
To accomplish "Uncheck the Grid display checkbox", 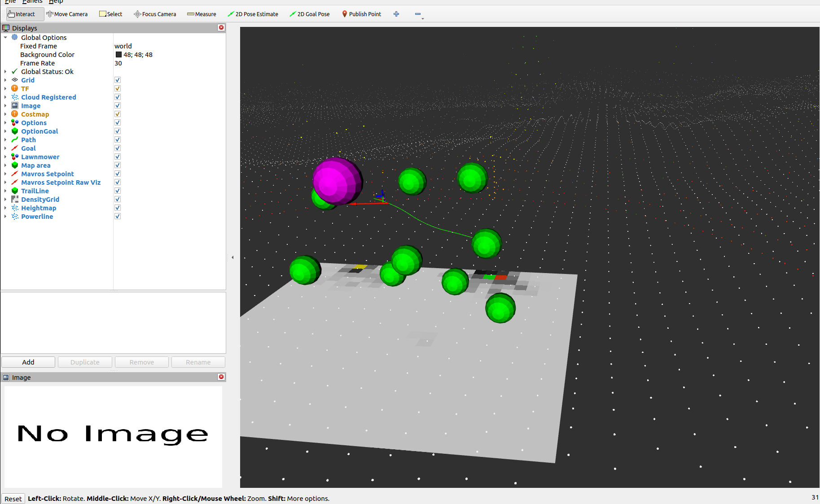I will [118, 80].
